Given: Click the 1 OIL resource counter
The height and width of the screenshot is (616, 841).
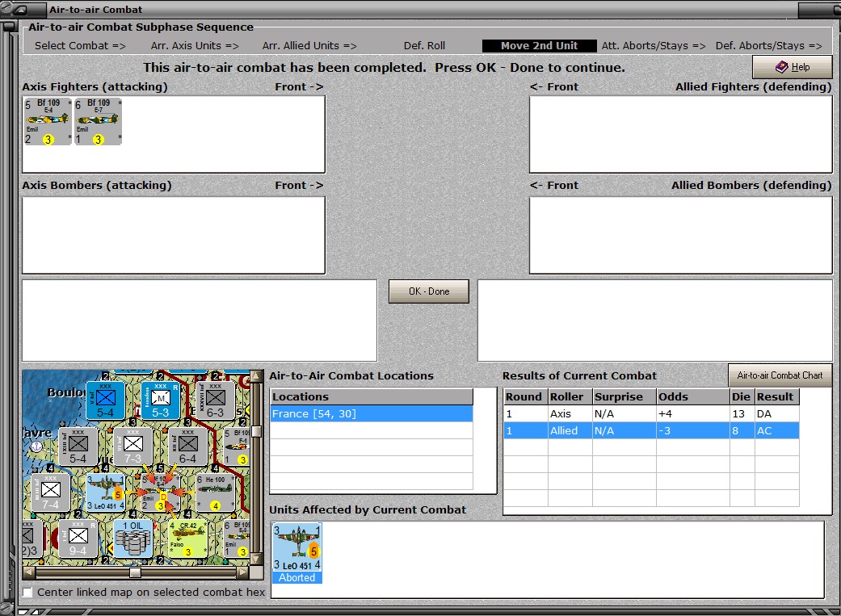Looking at the screenshot, I should [133, 538].
